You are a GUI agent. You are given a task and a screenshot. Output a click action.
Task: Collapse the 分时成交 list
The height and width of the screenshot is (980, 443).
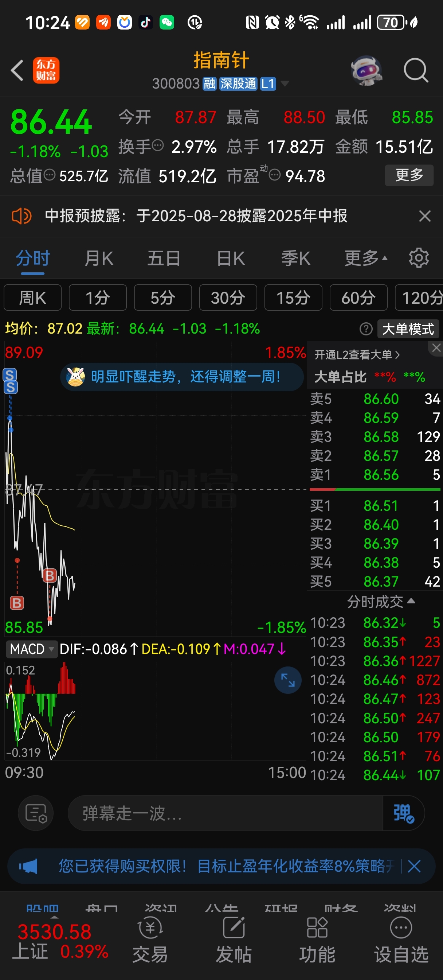(381, 602)
